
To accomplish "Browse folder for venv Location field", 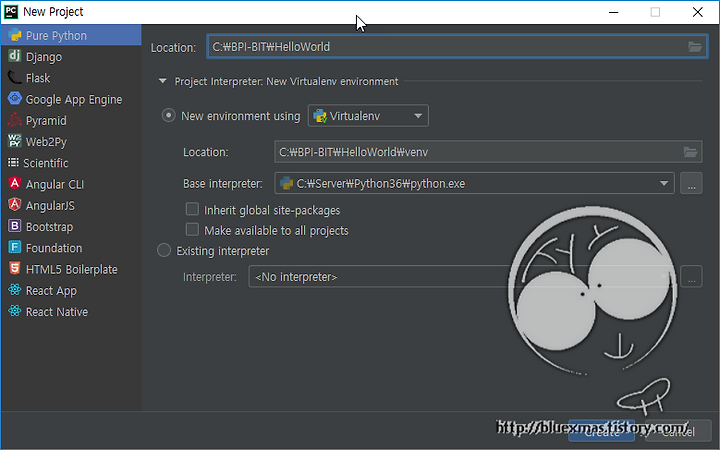I will 690,152.
